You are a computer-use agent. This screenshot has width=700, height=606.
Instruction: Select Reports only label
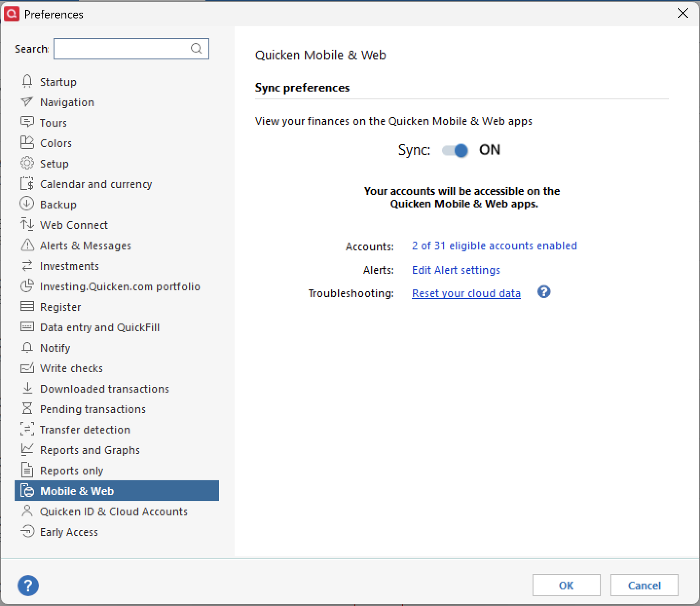[x=72, y=471]
